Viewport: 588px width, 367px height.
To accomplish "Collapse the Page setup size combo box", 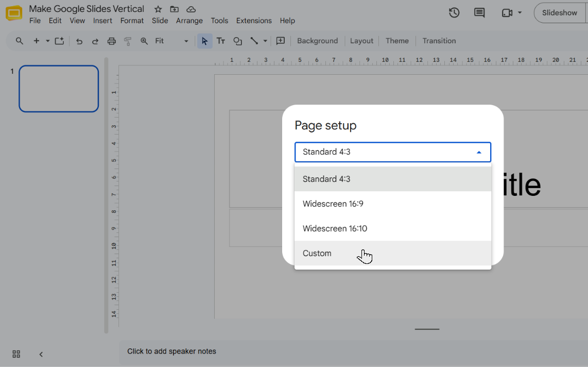I will click(x=393, y=152).
